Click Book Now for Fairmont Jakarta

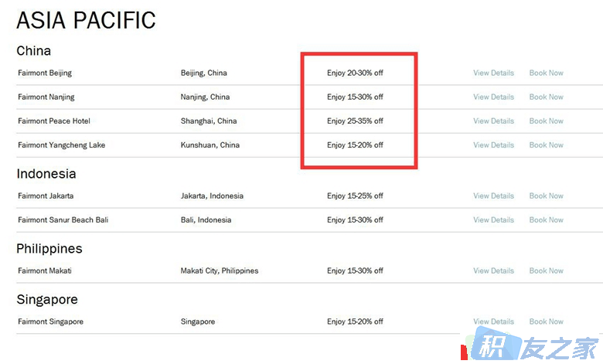(x=546, y=196)
